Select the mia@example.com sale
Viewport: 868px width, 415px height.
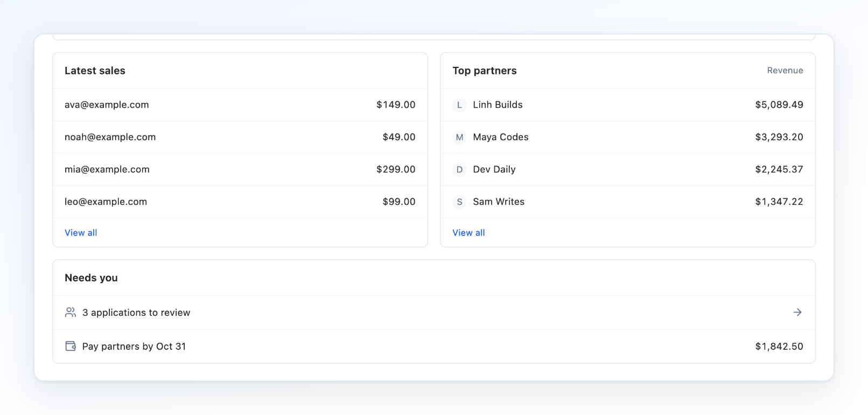point(240,169)
